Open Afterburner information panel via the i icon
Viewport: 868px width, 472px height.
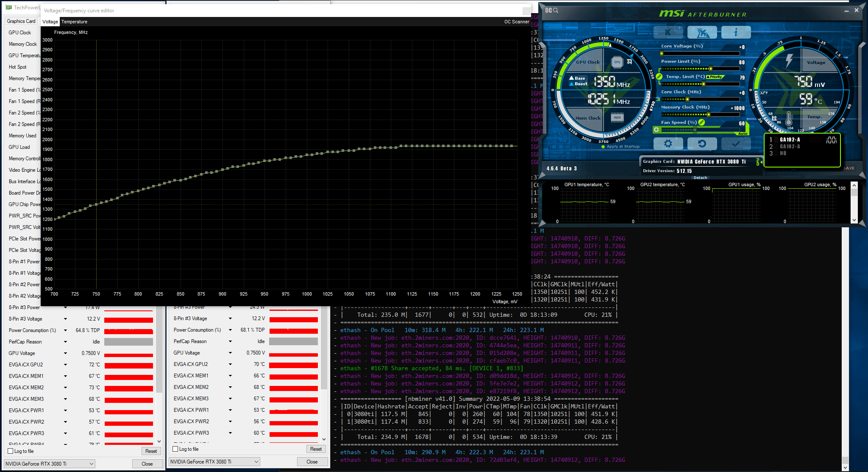(x=736, y=32)
